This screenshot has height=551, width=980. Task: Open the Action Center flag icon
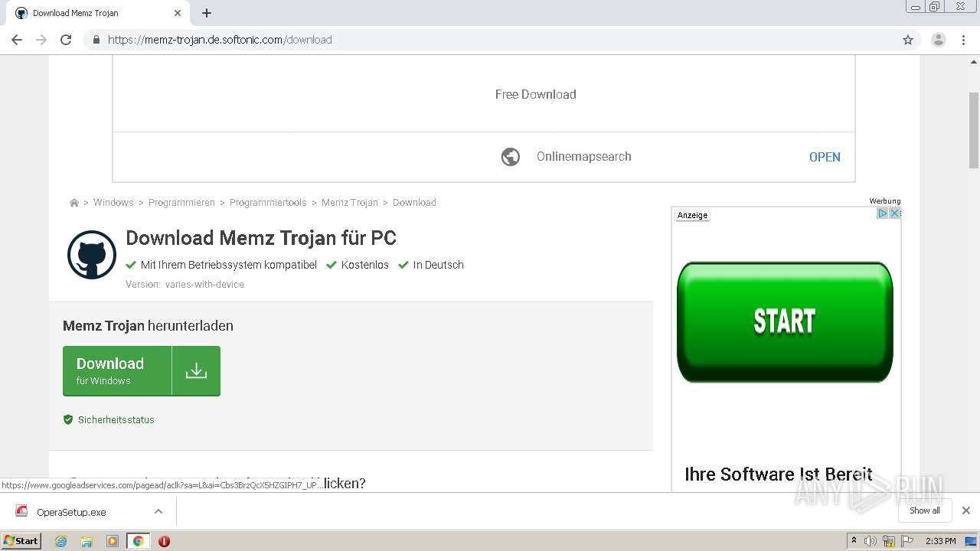tap(907, 541)
